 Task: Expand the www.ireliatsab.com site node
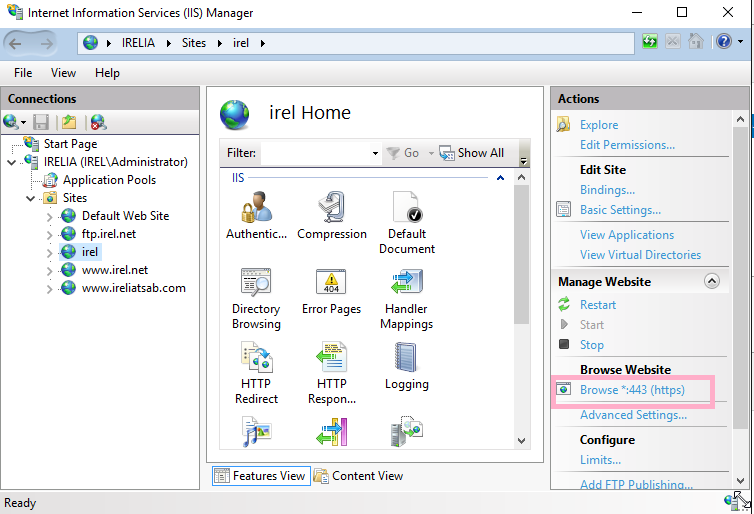(50, 288)
